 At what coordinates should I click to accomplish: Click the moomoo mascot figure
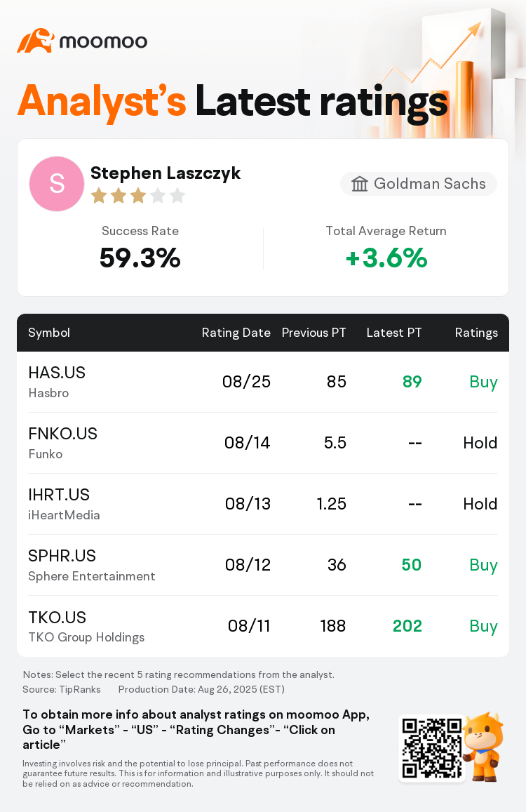(x=484, y=747)
